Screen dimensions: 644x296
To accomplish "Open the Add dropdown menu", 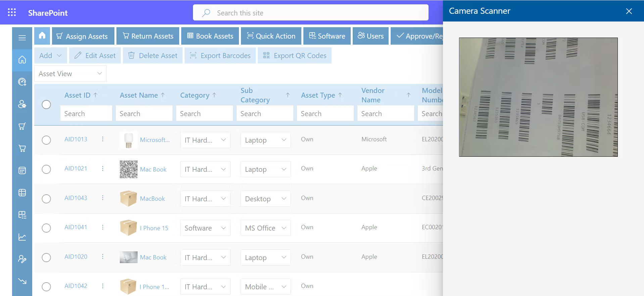I will 51,55.
